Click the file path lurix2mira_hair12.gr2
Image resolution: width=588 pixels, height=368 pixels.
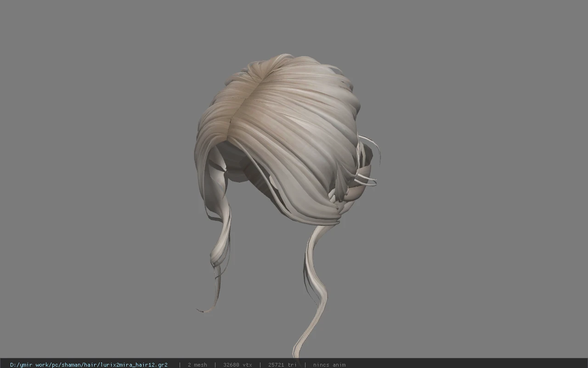(89, 365)
